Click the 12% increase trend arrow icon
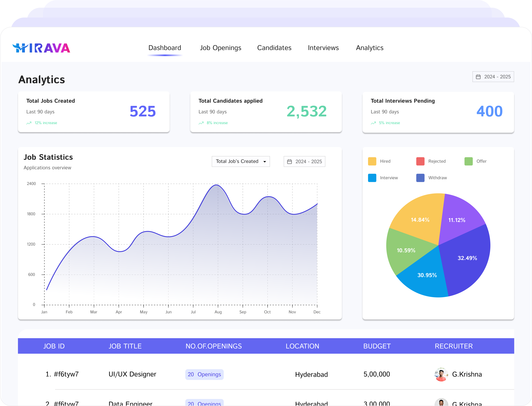Screen dimensions: 532x406 (29, 123)
